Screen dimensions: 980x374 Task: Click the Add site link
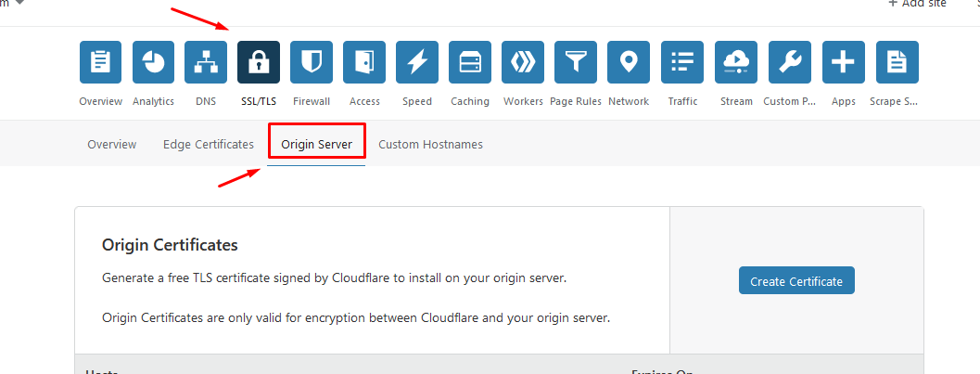pos(918,4)
